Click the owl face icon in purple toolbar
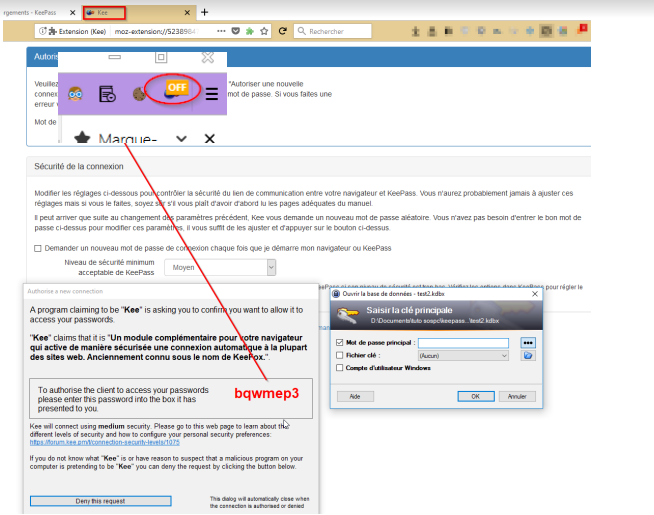Screen dimensions: 654x515 point(75,95)
